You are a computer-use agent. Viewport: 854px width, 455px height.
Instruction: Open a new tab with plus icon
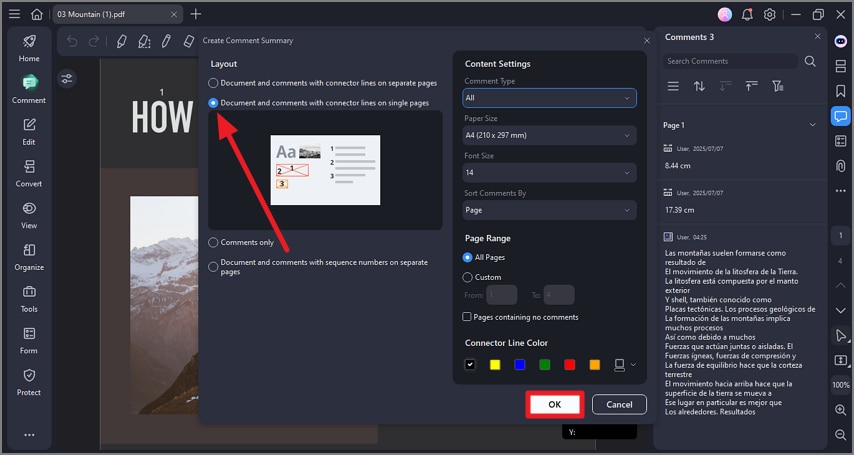click(196, 14)
